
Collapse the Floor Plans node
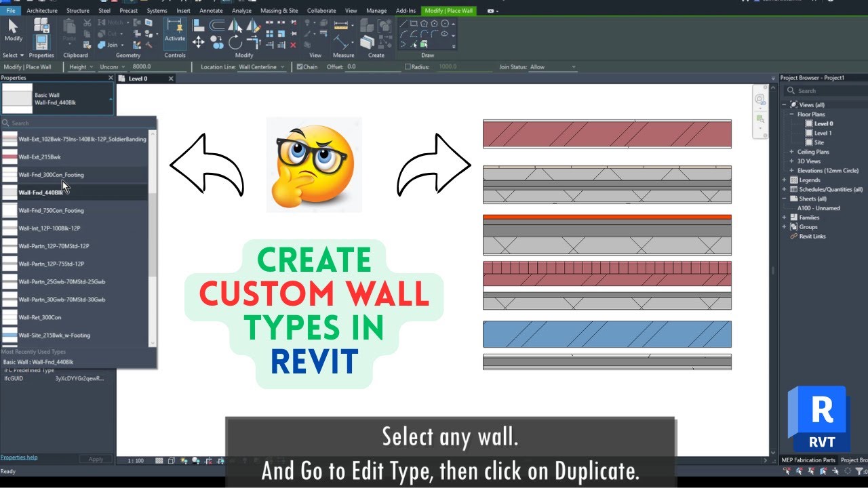(x=792, y=115)
